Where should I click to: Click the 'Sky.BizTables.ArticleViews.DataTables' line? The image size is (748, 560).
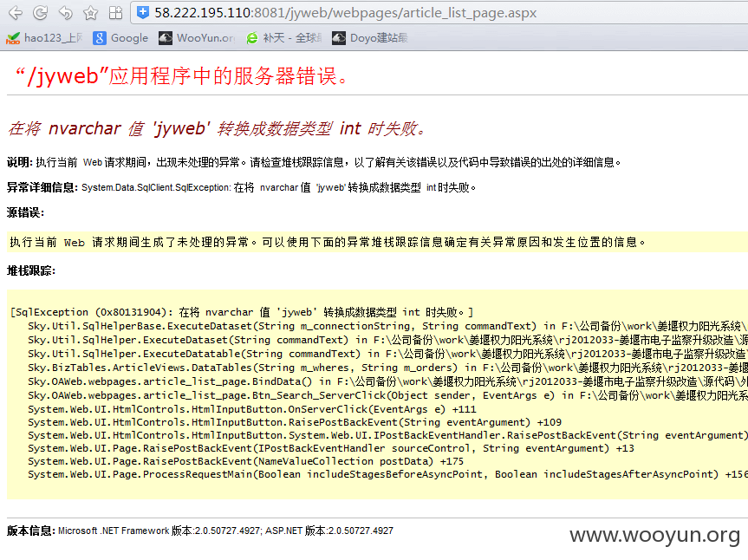(387, 368)
